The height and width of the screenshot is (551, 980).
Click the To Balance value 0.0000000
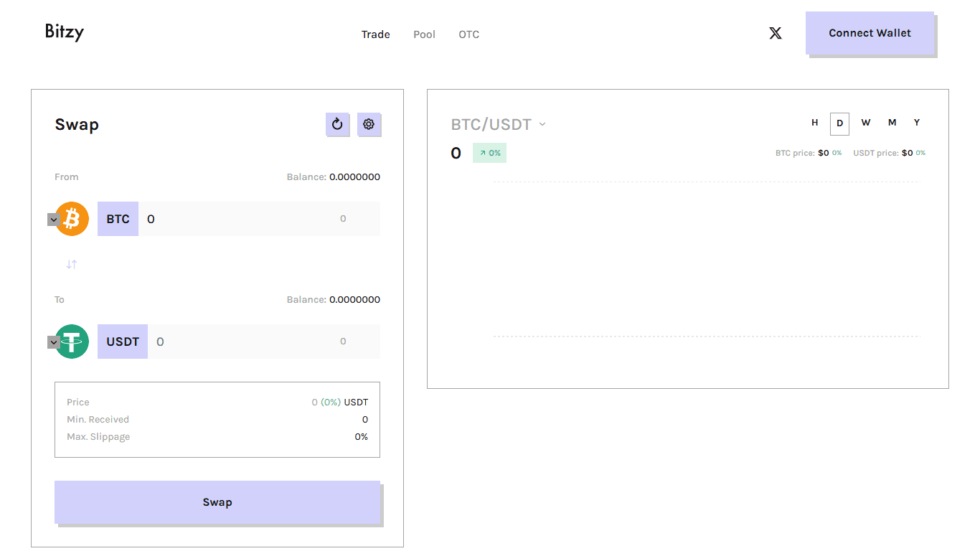[x=354, y=299]
